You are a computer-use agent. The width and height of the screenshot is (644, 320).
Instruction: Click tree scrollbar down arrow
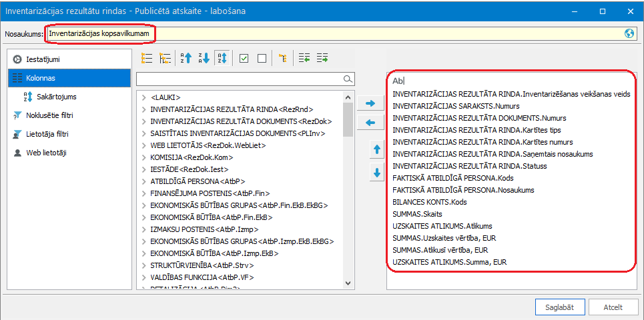[348, 283]
